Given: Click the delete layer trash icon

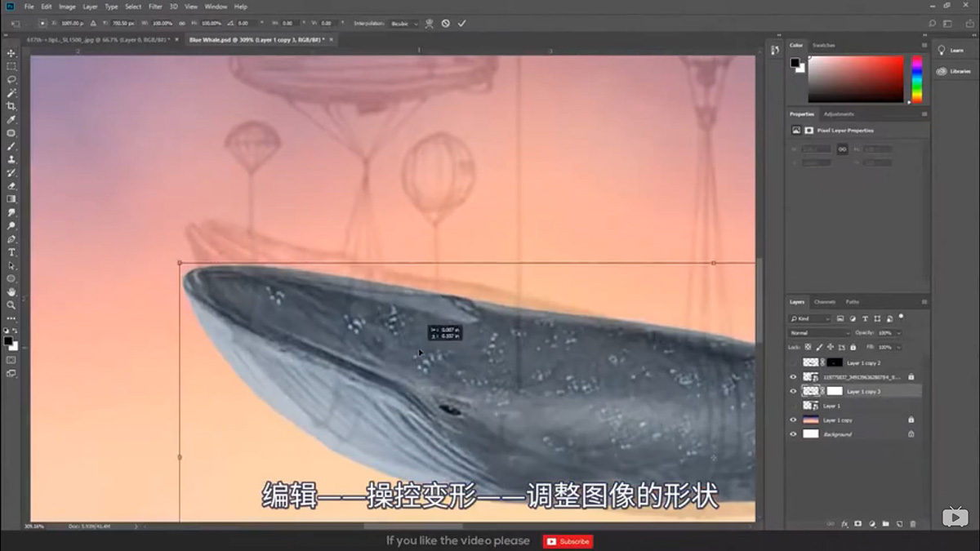Looking at the screenshot, I should click(913, 524).
